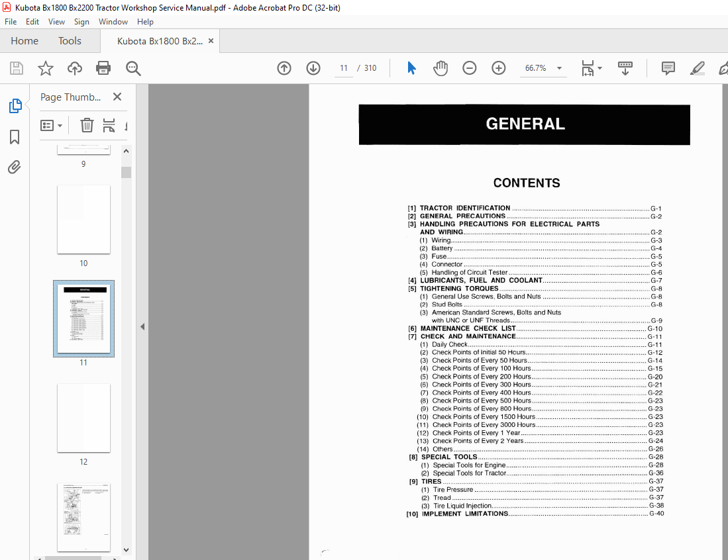Click the TIGHTENING TORQUES entry

tap(535, 289)
